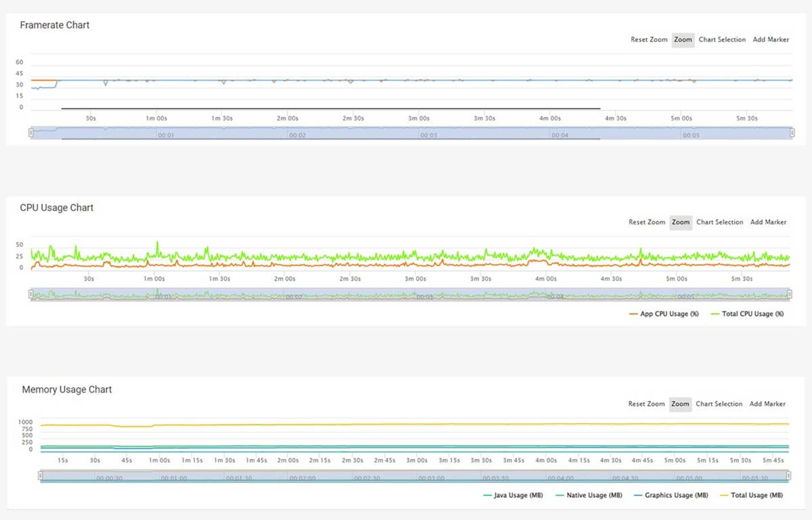Viewport: 812px width, 520px height.
Task: Click 00:02:30 label in Memory range slider
Action: pos(367,478)
